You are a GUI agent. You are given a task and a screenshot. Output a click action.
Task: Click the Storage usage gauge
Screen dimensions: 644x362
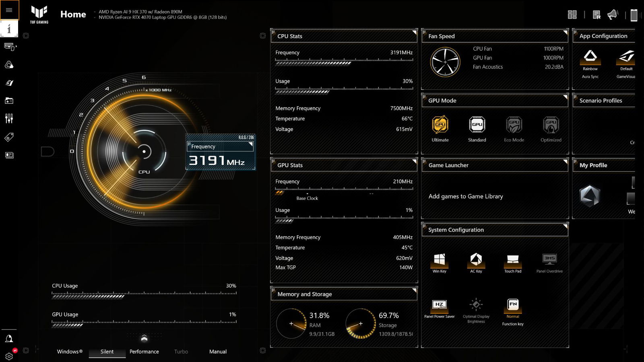click(x=361, y=323)
